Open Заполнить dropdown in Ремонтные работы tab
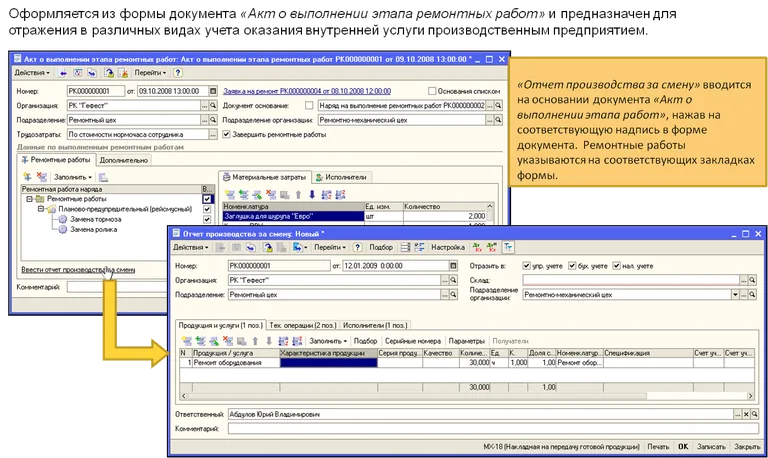768x458 pixels. pyautogui.click(x=72, y=177)
